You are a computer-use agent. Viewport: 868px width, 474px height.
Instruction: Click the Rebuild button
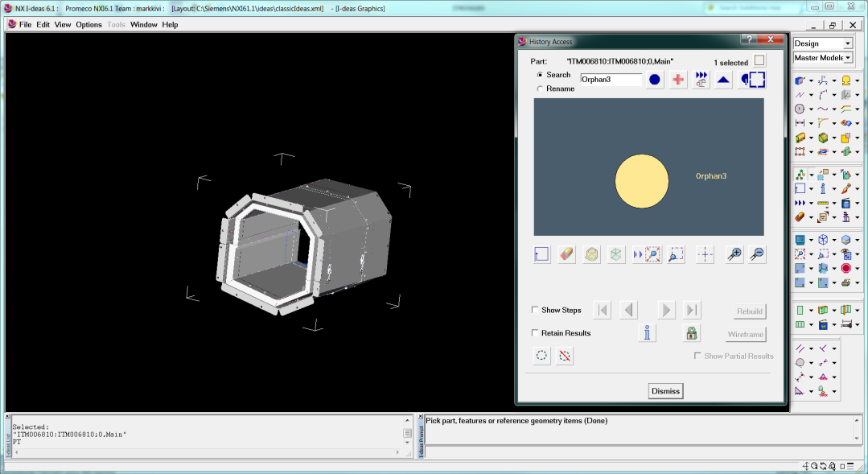750,311
